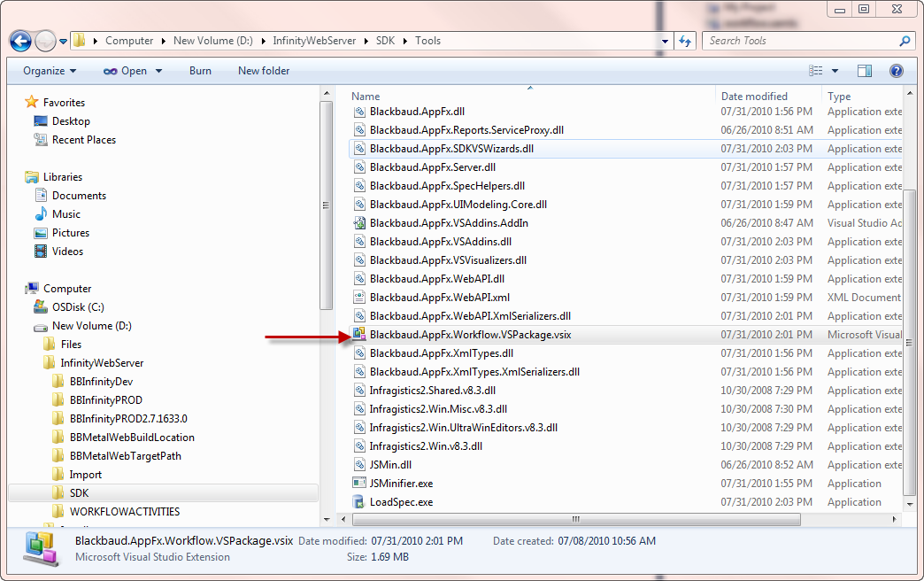Open the Organize menu
This screenshot has height=581, width=924.
pos(50,71)
